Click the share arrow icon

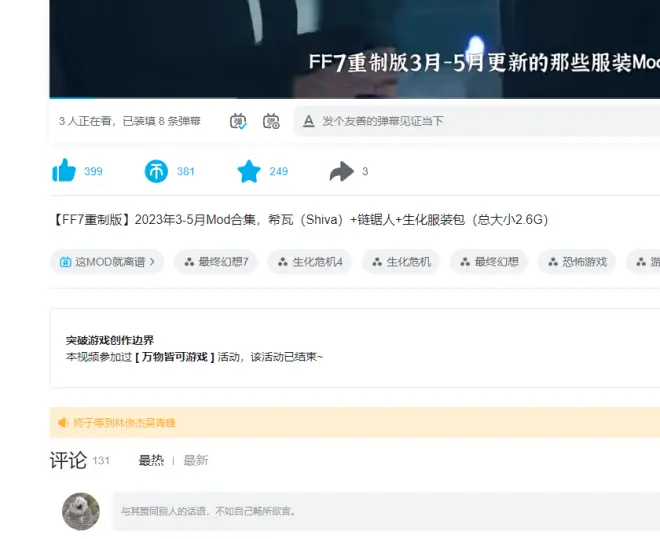click(342, 171)
